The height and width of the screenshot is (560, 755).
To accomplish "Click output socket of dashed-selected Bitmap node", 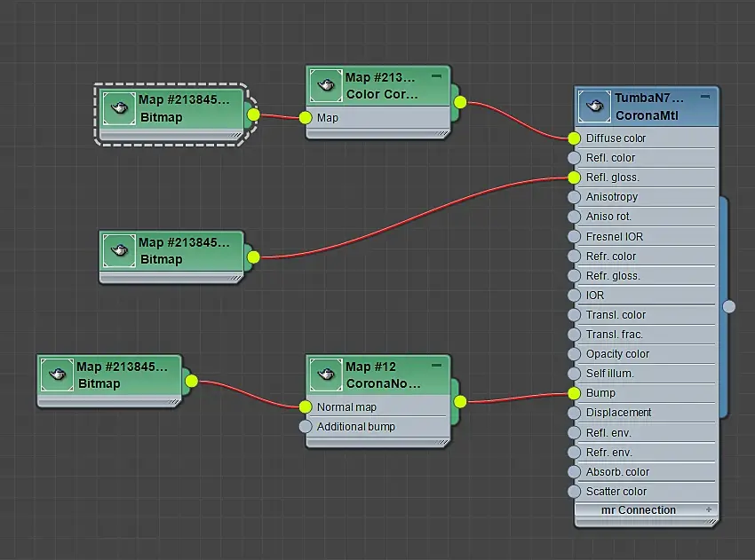I will (x=253, y=115).
